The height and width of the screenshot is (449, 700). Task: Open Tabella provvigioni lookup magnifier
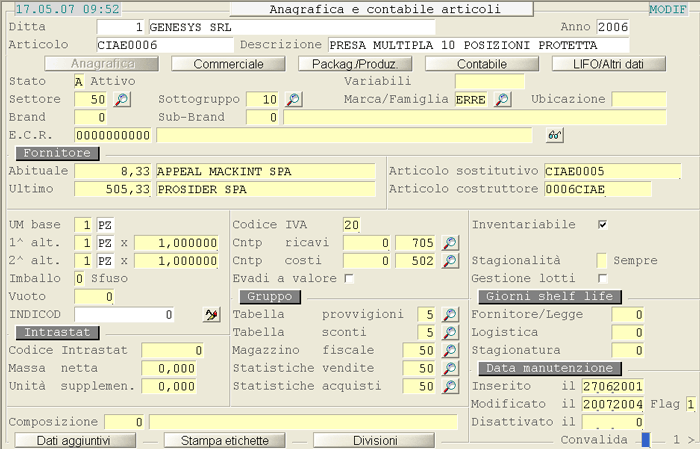coord(450,315)
